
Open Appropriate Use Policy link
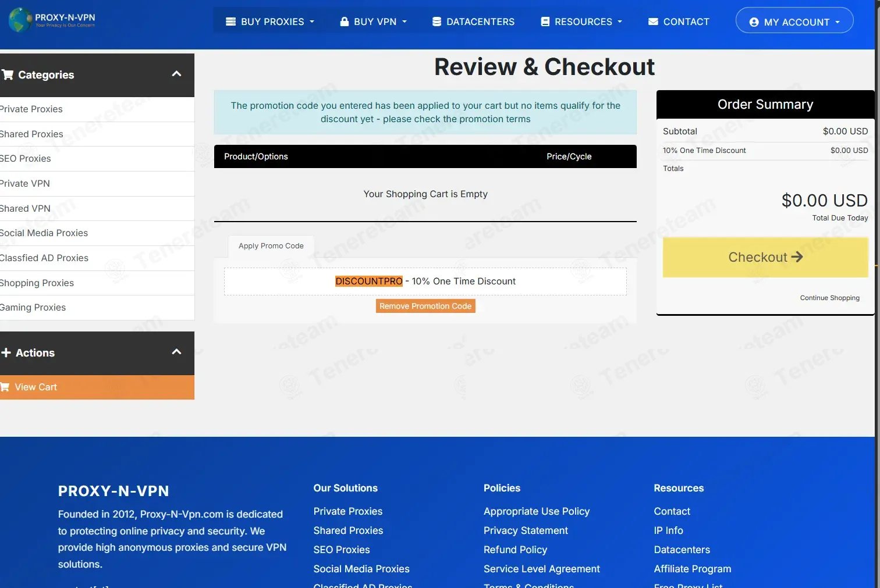tap(537, 511)
